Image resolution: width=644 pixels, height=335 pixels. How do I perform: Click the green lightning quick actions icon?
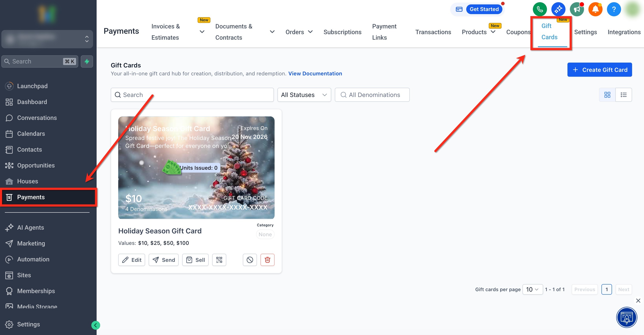pos(87,61)
